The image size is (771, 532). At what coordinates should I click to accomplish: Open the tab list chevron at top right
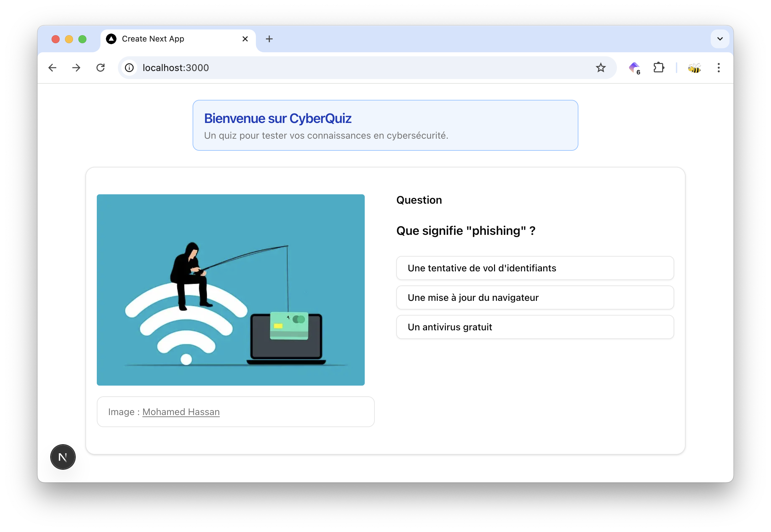(x=719, y=39)
